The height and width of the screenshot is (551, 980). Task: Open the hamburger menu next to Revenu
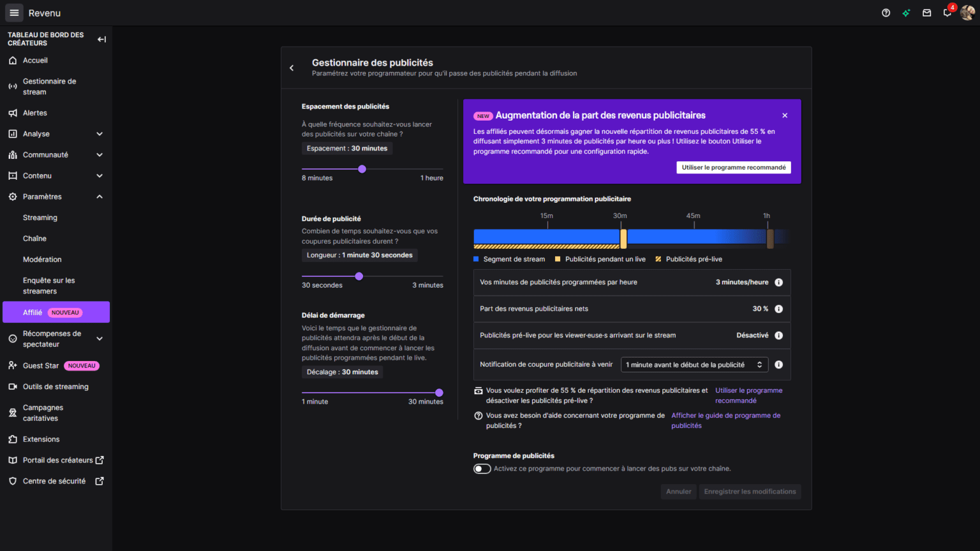14,13
